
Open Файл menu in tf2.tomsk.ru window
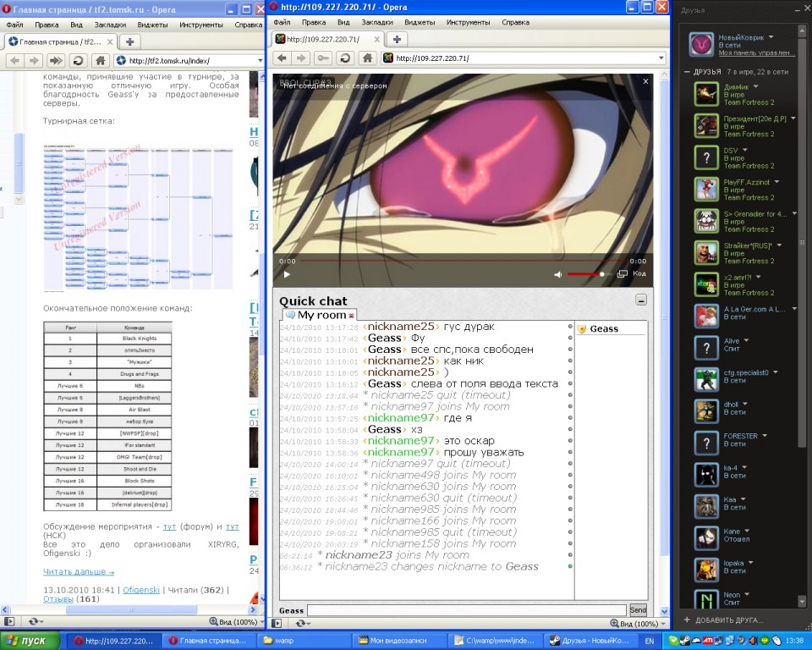(x=14, y=25)
